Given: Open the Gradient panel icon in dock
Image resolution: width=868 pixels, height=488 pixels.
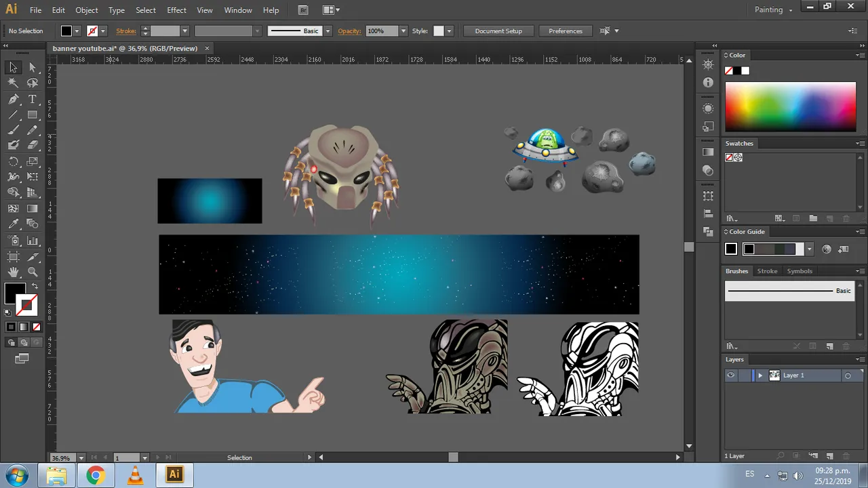Looking at the screenshot, I should pos(708,152).
